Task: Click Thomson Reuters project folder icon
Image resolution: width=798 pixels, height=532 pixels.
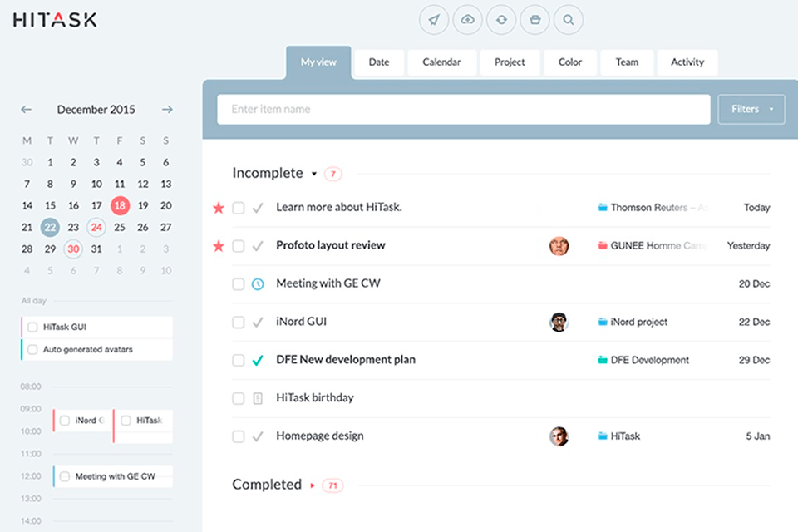Action: click(603, 208)
